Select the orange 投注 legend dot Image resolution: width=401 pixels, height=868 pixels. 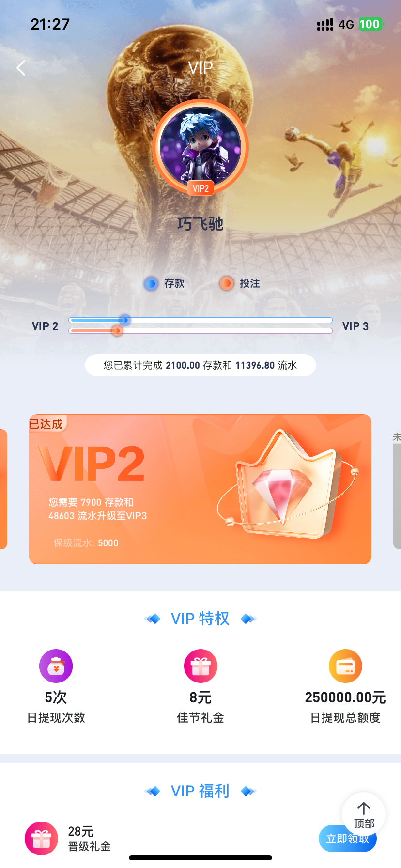tap(227, 283)
